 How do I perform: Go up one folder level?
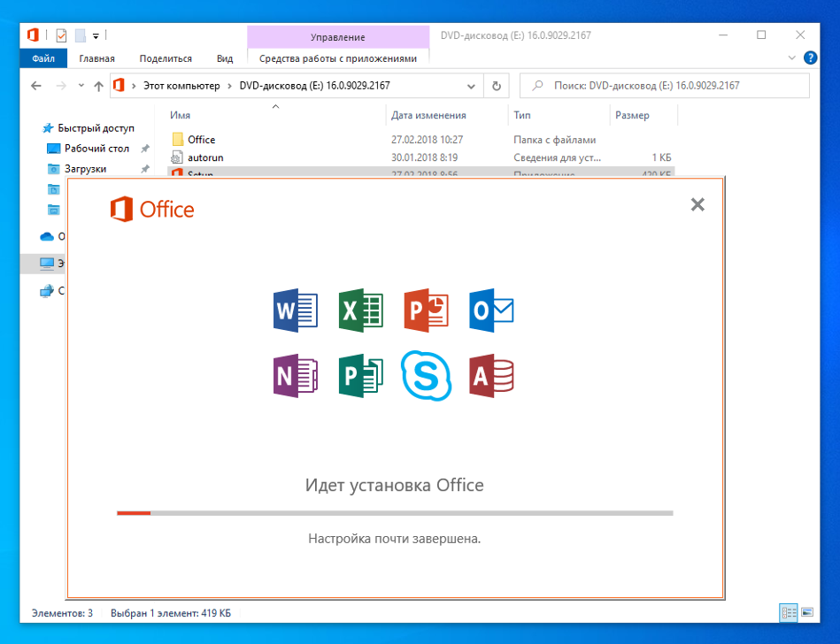click(x=98, y=86)
